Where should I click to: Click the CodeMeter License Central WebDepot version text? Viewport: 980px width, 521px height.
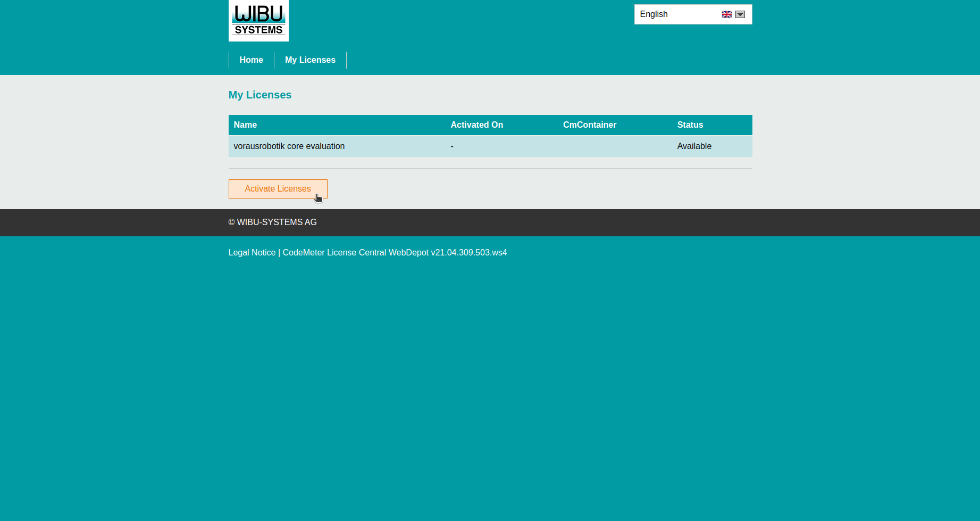[x=395, y=253]
